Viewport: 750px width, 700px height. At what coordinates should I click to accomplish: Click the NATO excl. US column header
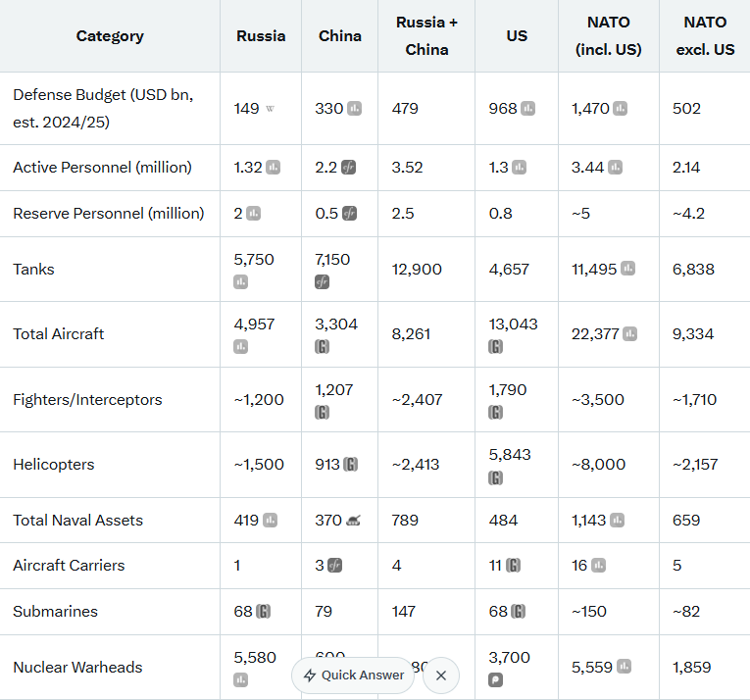pos(705,36)
